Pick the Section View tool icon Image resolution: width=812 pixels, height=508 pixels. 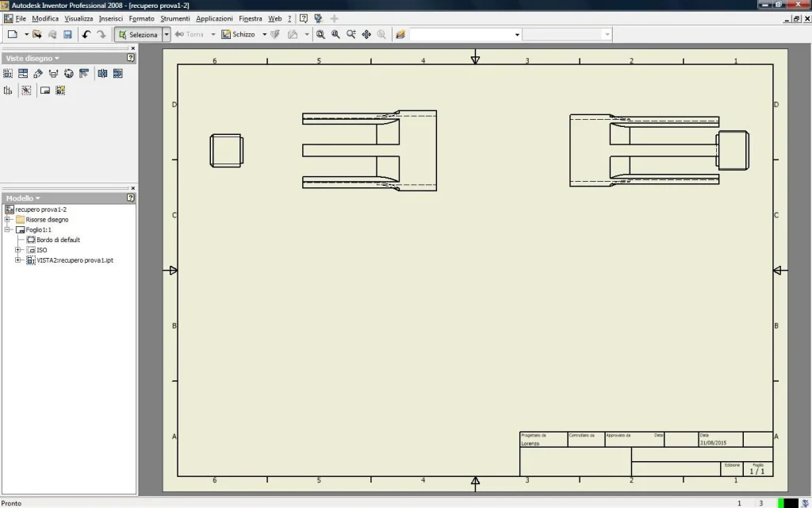pyautogui.click(x=53, y=74)
